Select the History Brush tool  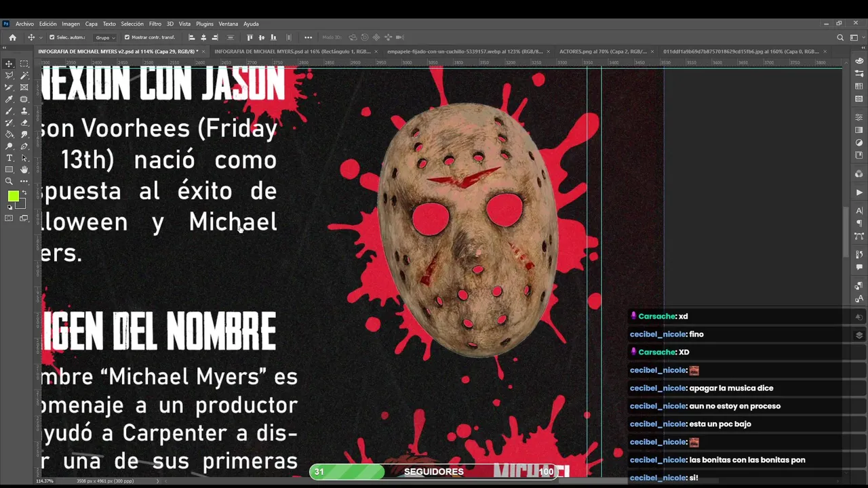click(9, 123)
